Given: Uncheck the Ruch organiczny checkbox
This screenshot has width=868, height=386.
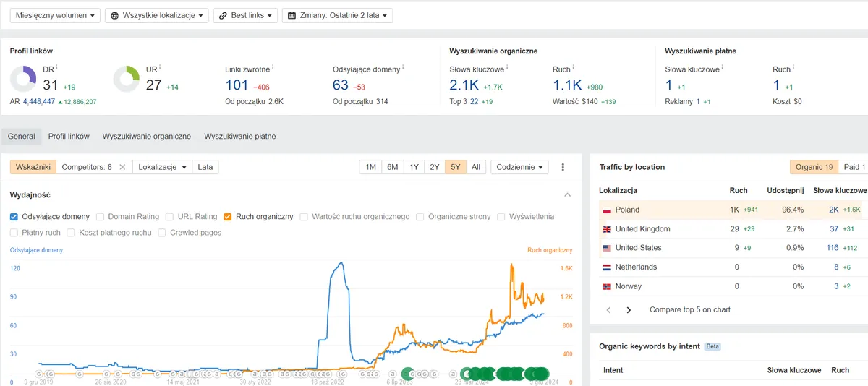Looking at the screenshot, I should click(228, 216).
